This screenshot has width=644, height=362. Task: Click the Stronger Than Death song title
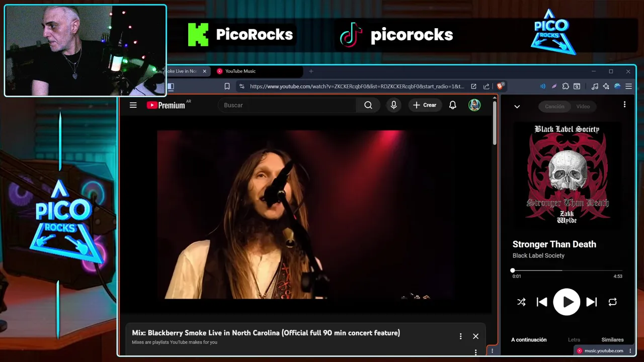(554, 244)
